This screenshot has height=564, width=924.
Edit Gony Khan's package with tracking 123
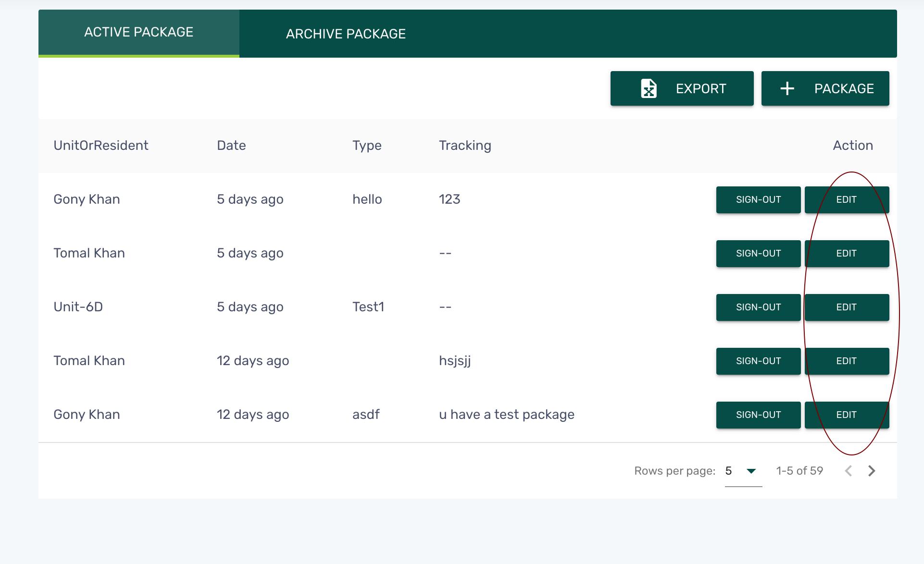(846, 199)
